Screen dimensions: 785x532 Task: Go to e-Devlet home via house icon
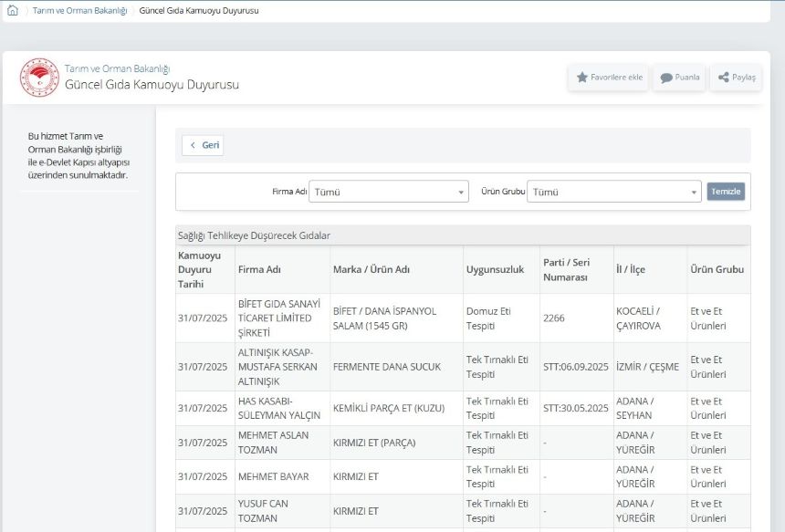[x=13, y=10]
